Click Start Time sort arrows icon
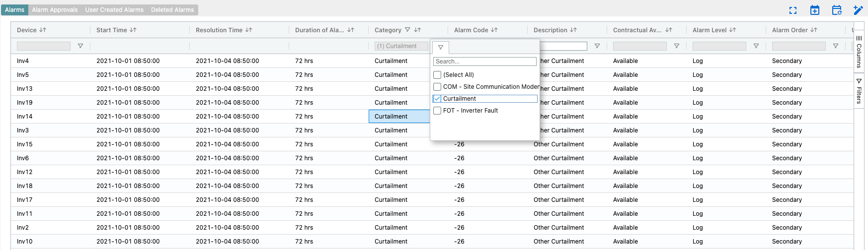868x250 pixels. [133, 30]
